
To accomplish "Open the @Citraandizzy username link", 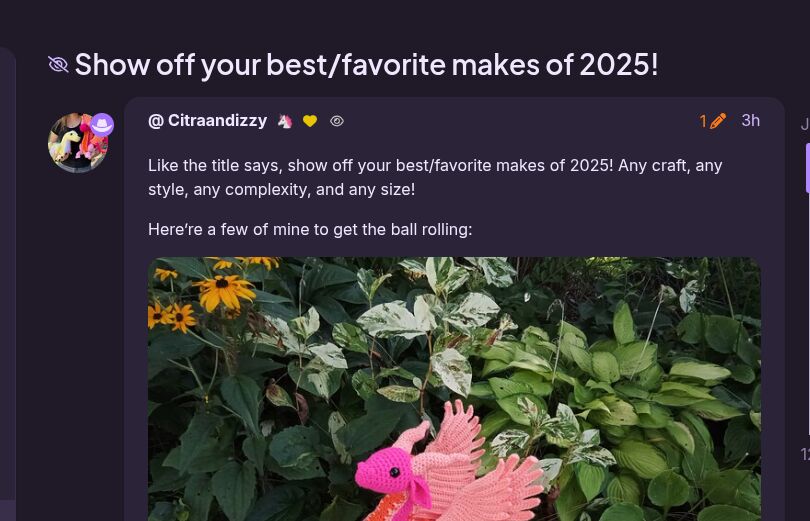I will [208, 121].
